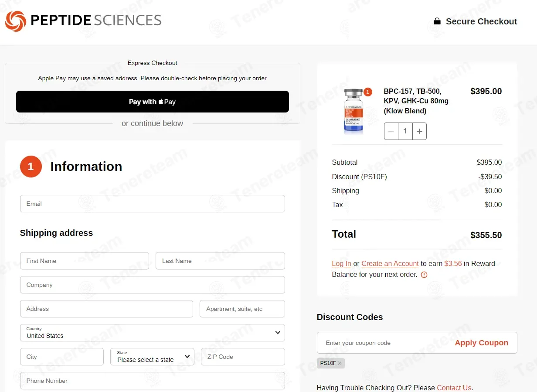Increase product quantity with plus button
The width and height of the screenshot is (537, 392).
click(x=419, y=131)
